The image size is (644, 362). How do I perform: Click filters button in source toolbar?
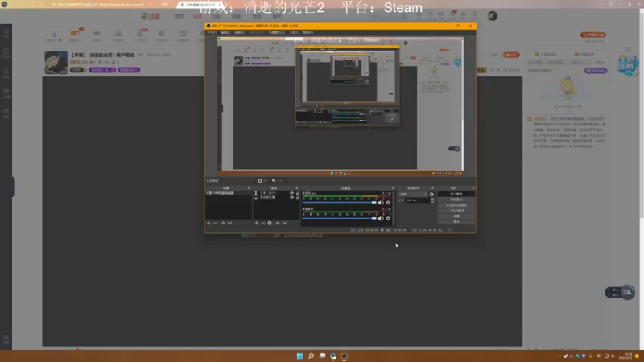278,180
